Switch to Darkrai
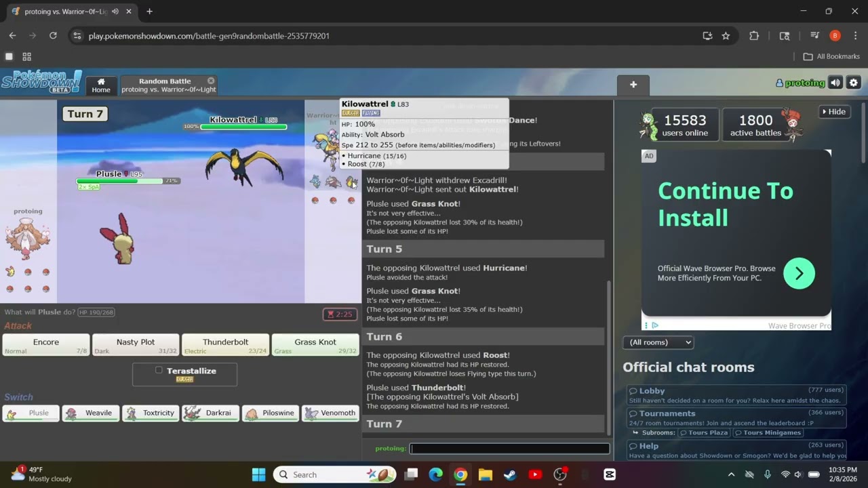 coord(210,413)
